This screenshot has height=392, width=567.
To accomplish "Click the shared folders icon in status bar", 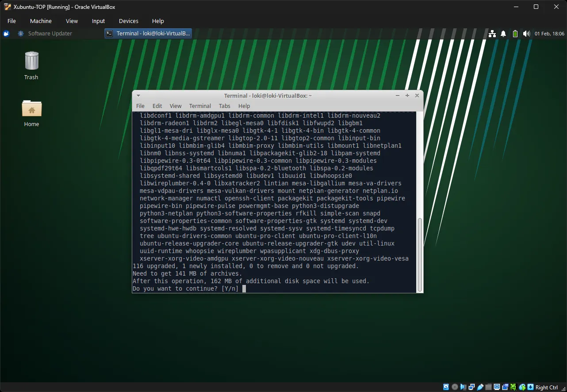I will 488,387.
